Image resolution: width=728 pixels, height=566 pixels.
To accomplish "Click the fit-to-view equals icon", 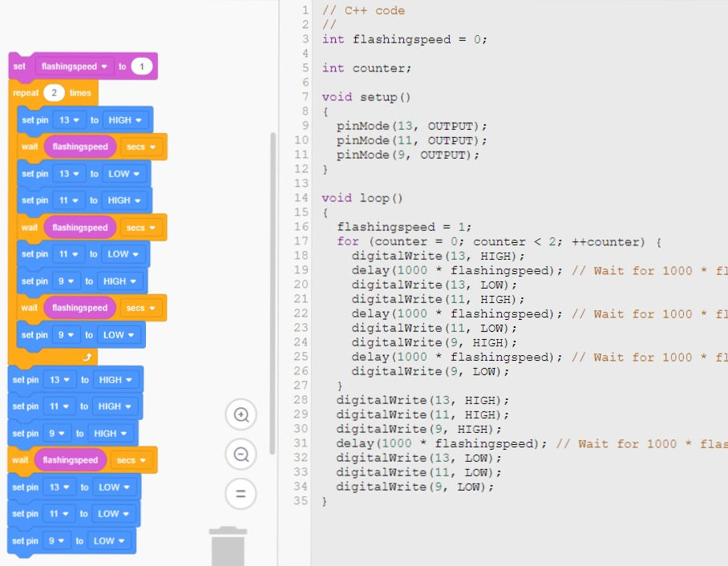I will click(x=241, y=494).
